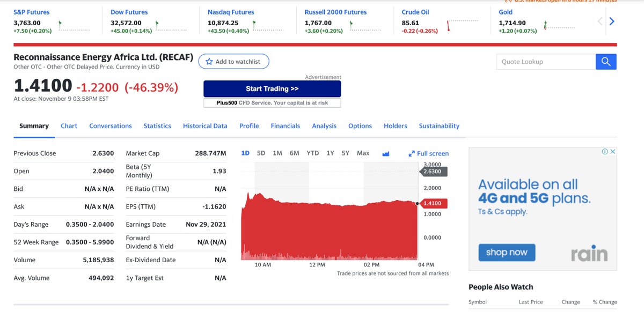The width and height of the screenshot is (644, 312).
Task: Click shop now on the rain ad
Action: pyautogui.click(x=507, y=252)
